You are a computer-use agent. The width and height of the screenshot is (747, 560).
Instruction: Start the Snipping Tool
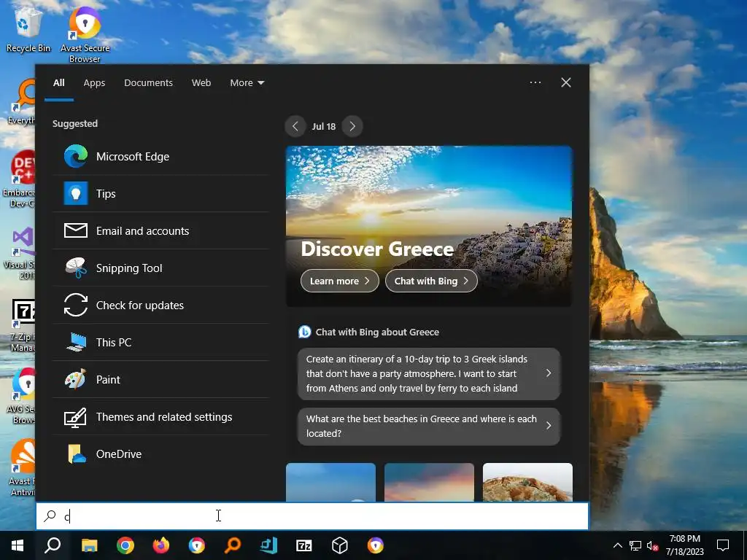[161, 268]
